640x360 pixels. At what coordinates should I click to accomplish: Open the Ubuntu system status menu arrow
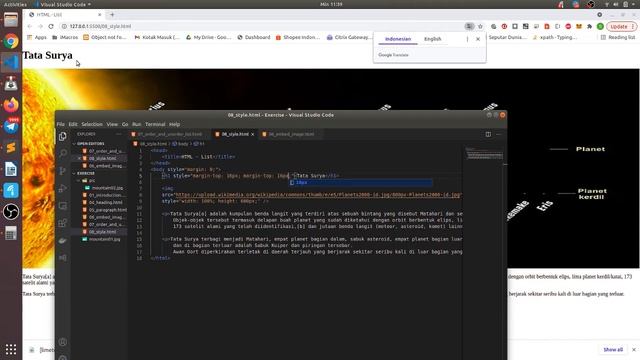(x=634, y=4)
